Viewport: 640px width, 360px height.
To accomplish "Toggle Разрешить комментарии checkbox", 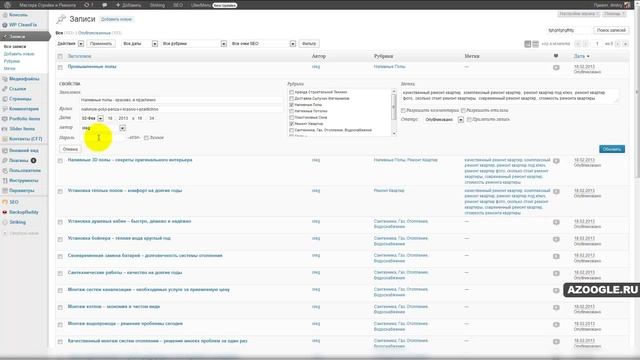I will pos(403,111).
